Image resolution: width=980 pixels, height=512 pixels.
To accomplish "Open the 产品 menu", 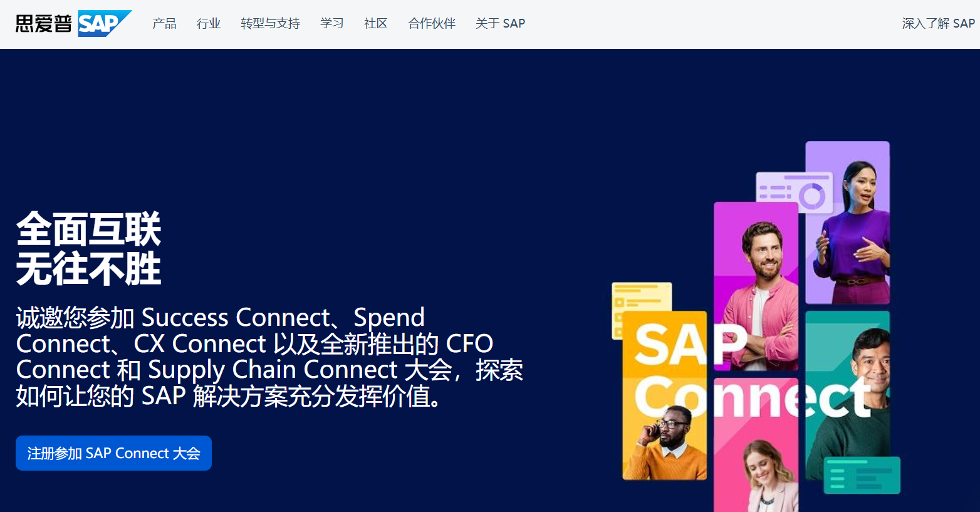I will (x=164, y=24).
